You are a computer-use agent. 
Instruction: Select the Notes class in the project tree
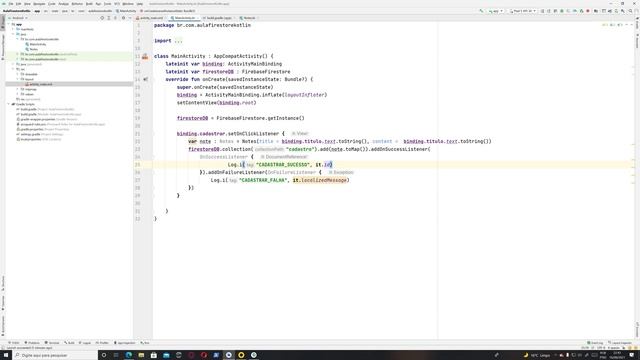32,49
